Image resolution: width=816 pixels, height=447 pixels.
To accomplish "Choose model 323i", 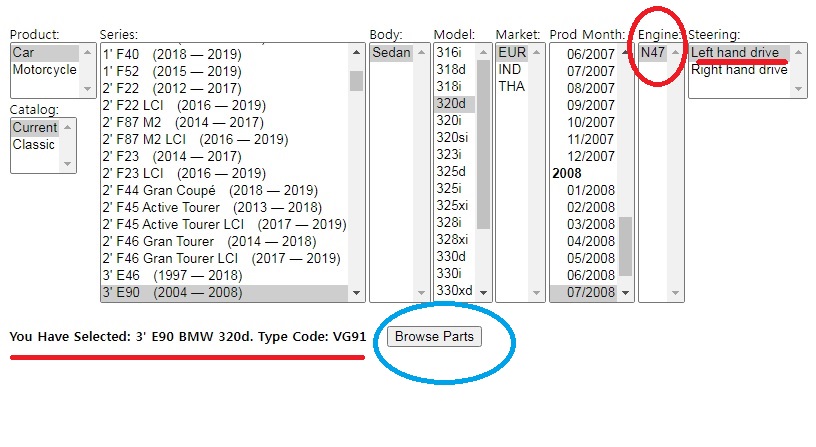I will [x=455, y=155].
